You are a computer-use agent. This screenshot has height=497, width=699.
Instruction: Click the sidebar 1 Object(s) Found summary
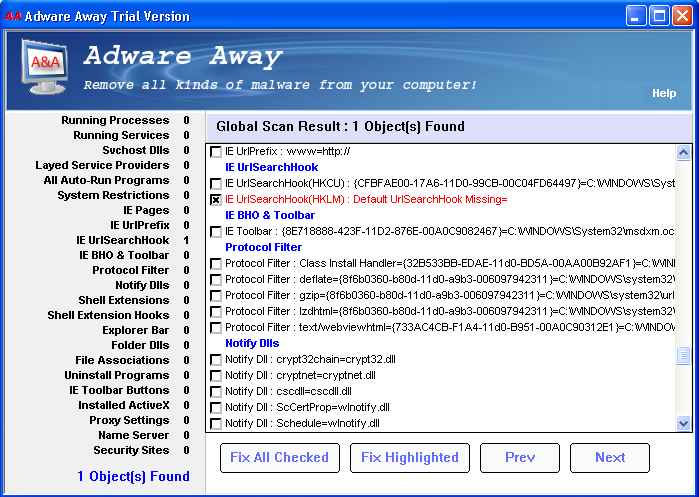pyautogui.click(x=133, y=476)
